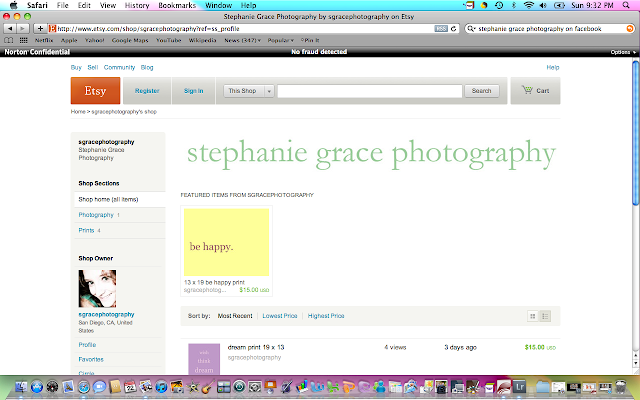Sort items by Lowest Price
The height and width of the screenshot is (400, 640).
pos(280,316)
